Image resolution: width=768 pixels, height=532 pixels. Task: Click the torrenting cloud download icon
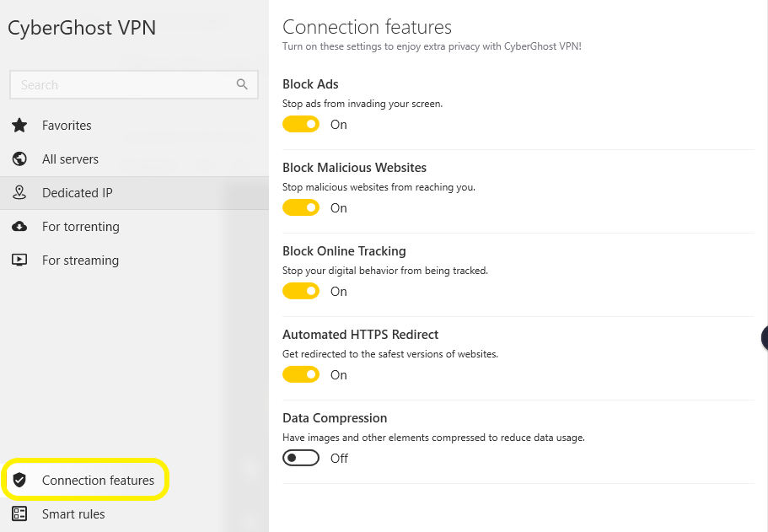pos(19,226)
